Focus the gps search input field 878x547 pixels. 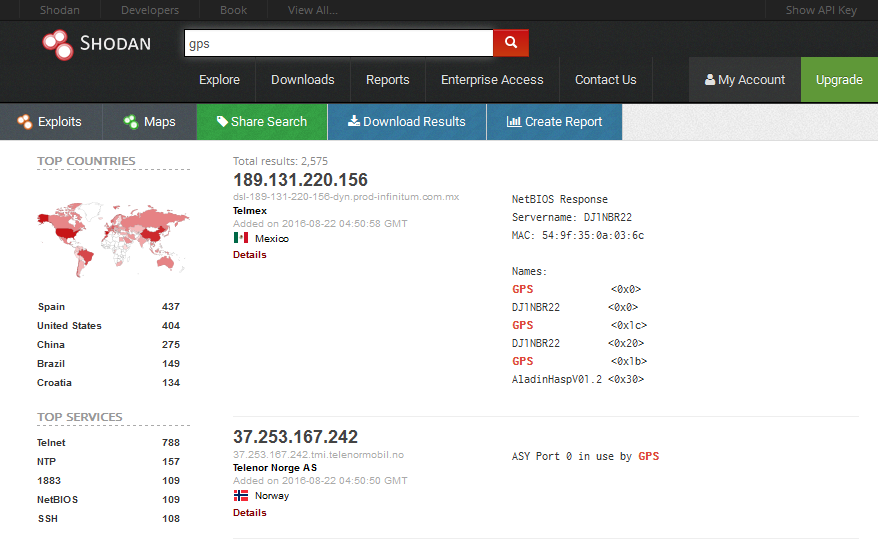[x=339, y=43]
